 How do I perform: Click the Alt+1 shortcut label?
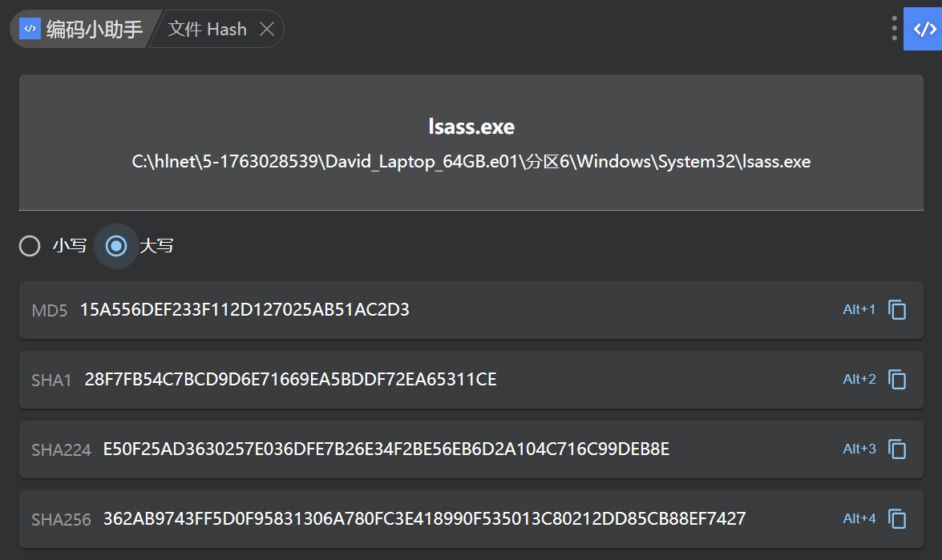[x=859, y=310]
